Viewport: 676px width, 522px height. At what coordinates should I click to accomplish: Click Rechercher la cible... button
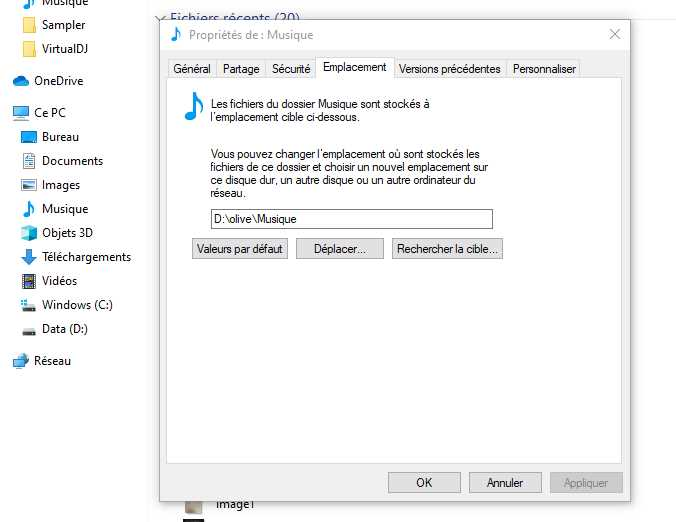tap(447, 249)
